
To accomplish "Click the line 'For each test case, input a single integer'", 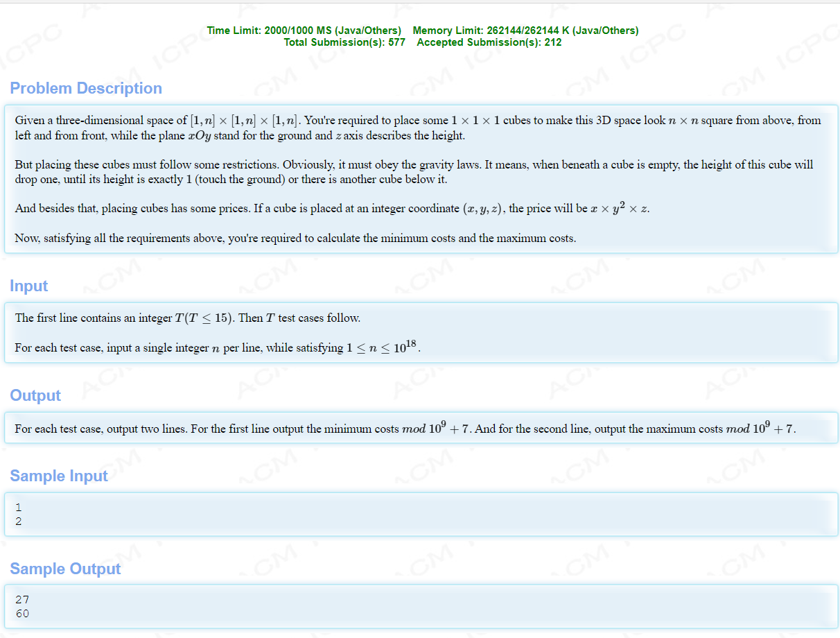I will (x=218, y=347).
